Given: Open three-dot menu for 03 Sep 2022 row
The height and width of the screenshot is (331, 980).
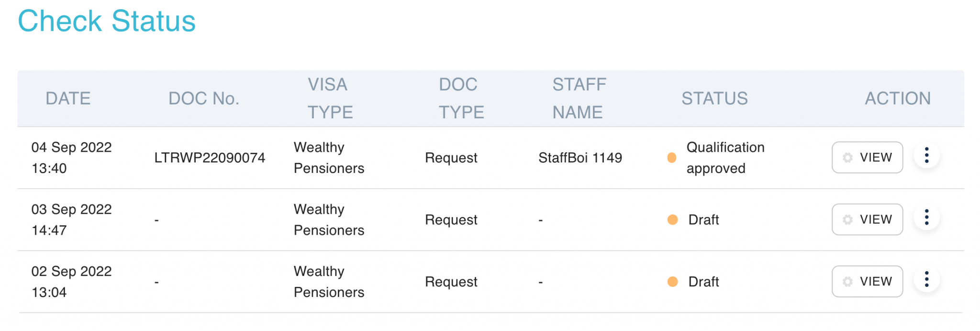Looking at the screenshot, I should coord(926,217).
